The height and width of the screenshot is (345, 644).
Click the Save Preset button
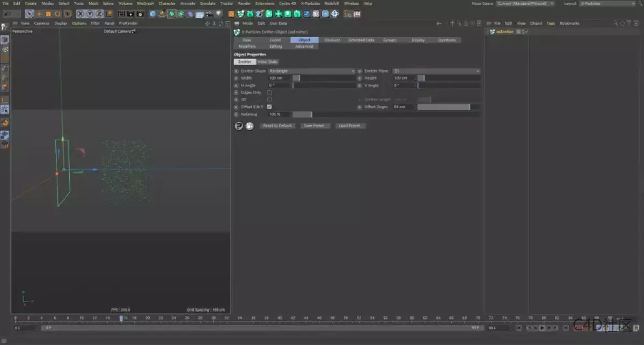315,125
